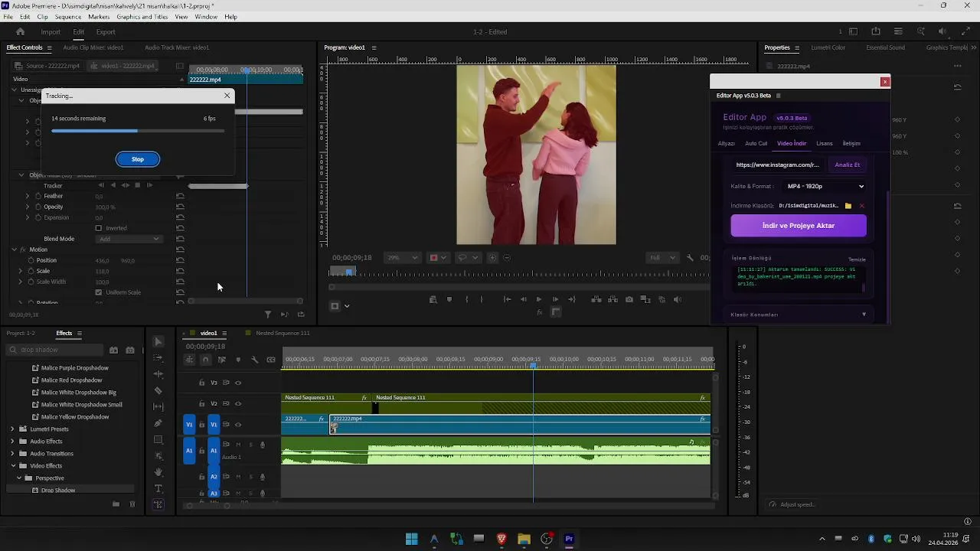980x551 pixels.
Task: Select the Slip tool
Action: 158,407
